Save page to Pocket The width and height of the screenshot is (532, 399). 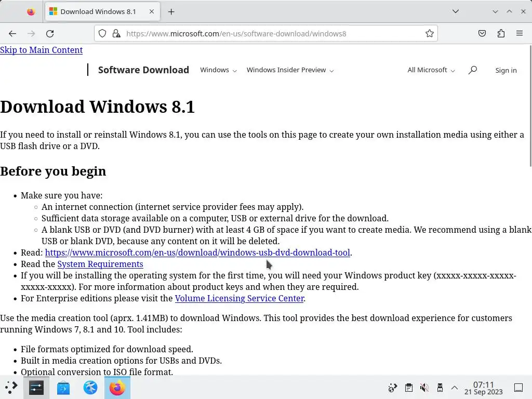click(x=482, y=34)
